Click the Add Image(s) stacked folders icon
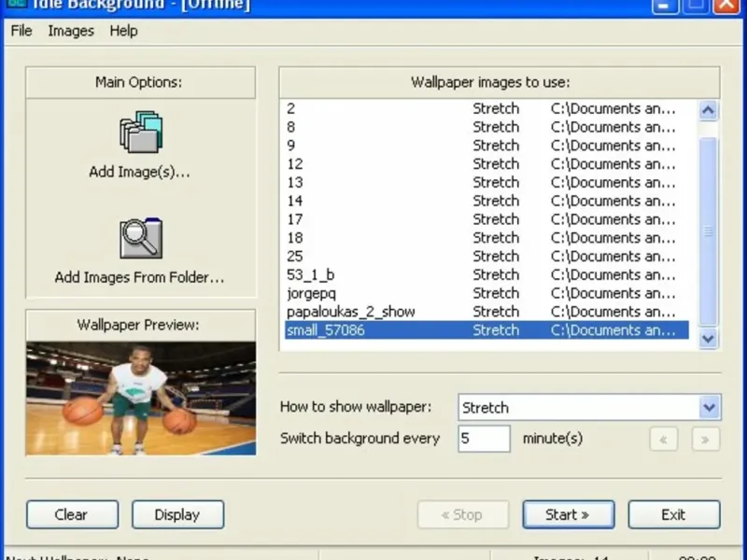 (x=141, y=132)
